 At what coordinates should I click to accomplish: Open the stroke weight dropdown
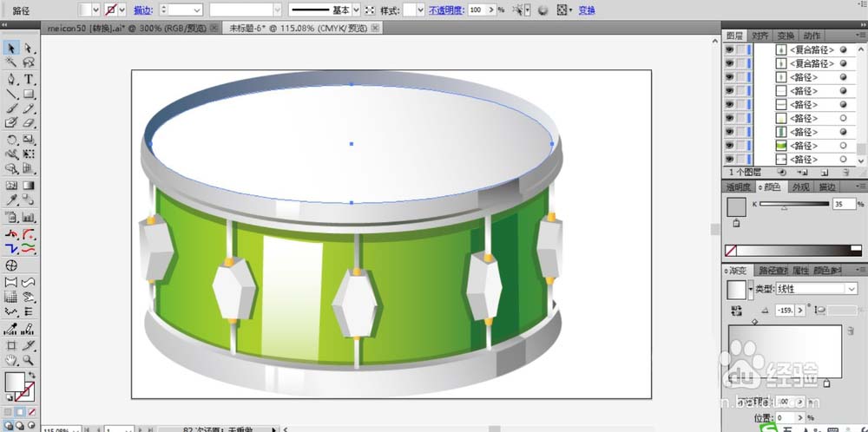[197, 10]
